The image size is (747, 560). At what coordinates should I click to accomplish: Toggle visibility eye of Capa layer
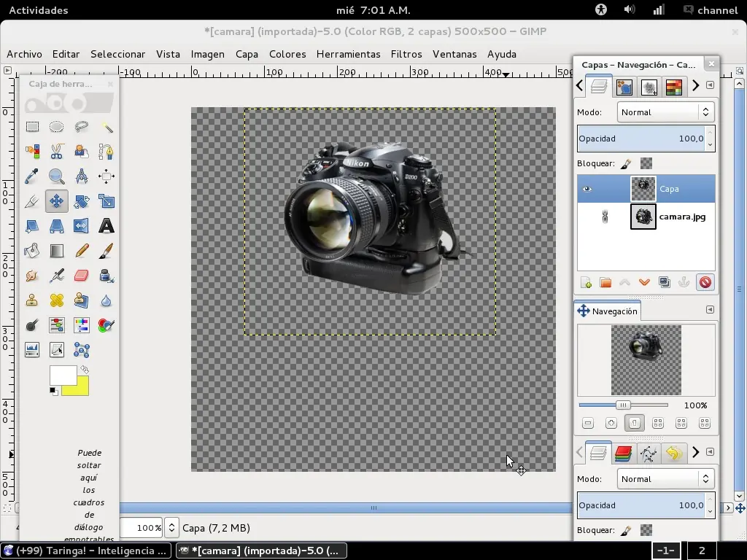587,189
